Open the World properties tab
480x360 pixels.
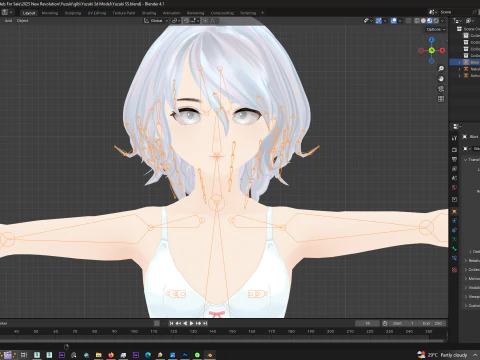click(454, 187)
